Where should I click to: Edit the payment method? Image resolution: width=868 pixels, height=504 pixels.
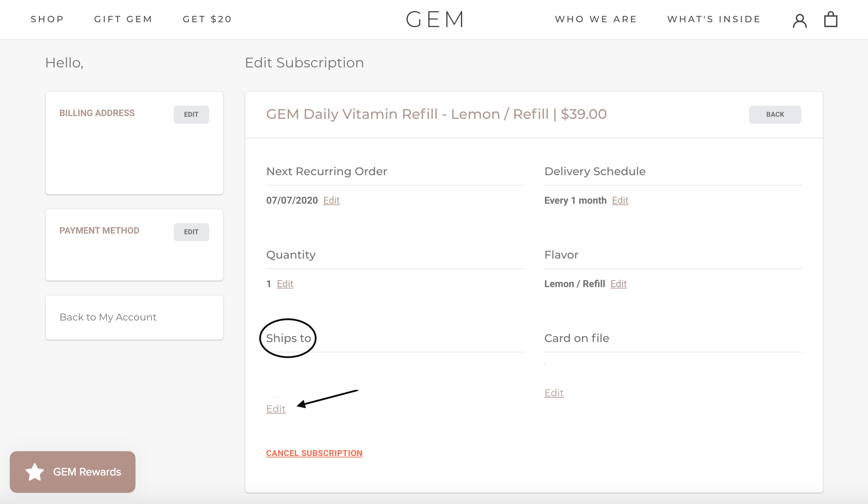(x=191, y=232)
